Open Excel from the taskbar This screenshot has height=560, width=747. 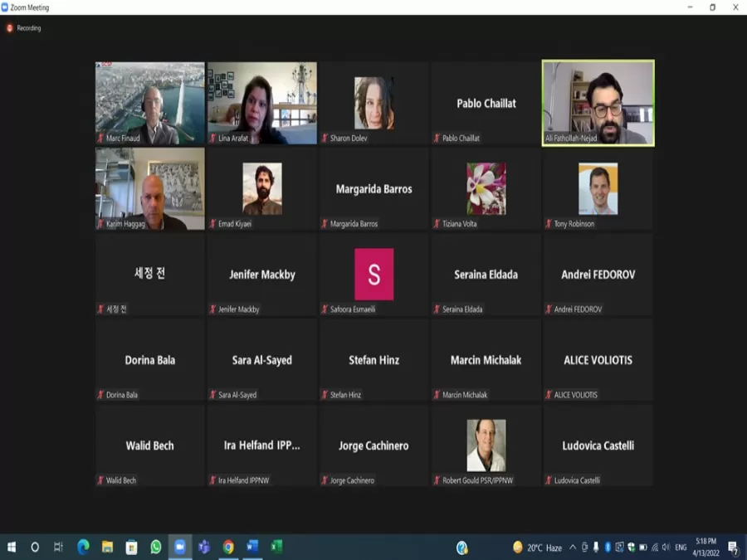[276, 547]
